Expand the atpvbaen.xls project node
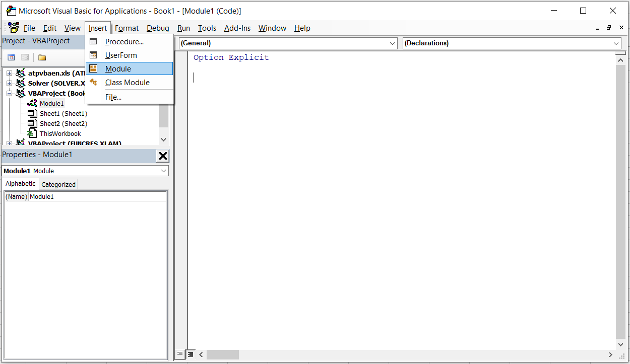630x364 pixels. 9,74
